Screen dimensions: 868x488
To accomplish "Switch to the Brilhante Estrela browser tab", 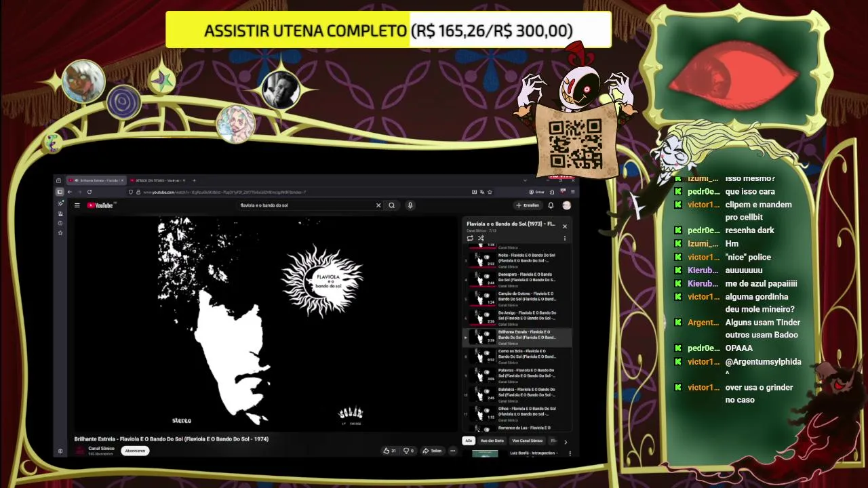I will click(x=96, y=180).
